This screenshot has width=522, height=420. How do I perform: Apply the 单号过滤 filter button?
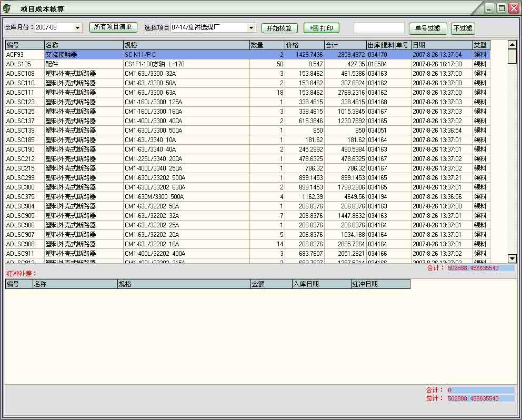(427, 28)
